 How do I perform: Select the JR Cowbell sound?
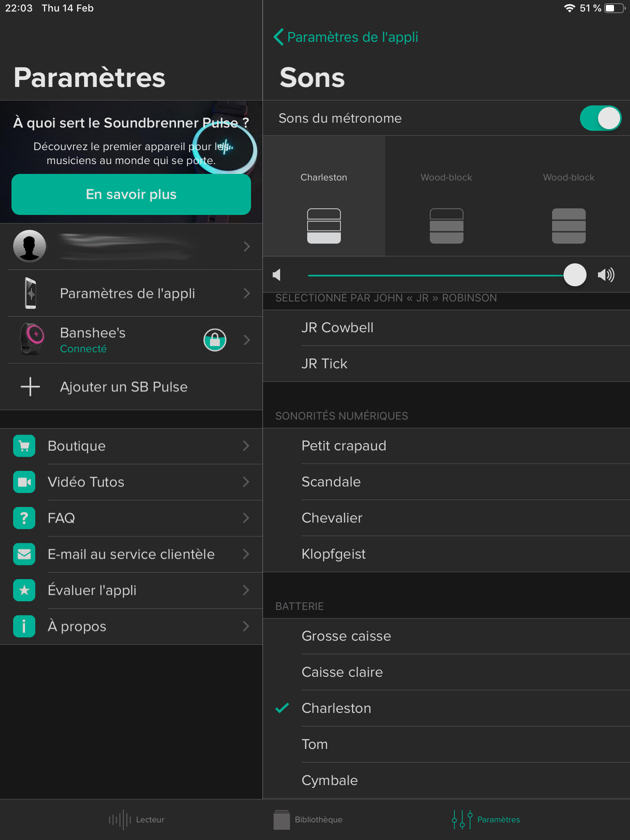coord(446,328)
